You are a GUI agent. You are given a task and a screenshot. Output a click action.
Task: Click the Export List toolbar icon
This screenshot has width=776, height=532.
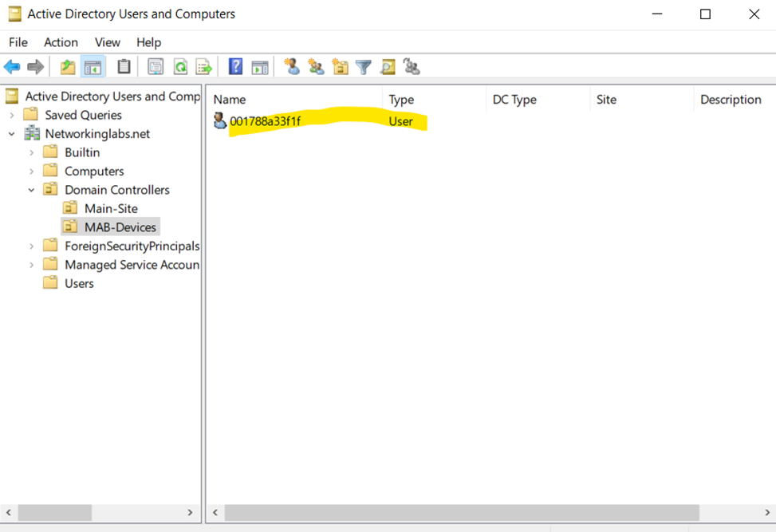tap(204, 67)
